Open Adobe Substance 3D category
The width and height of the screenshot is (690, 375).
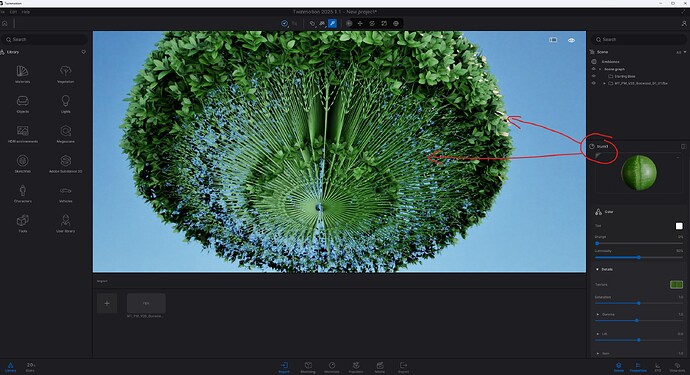coord(65,163)
